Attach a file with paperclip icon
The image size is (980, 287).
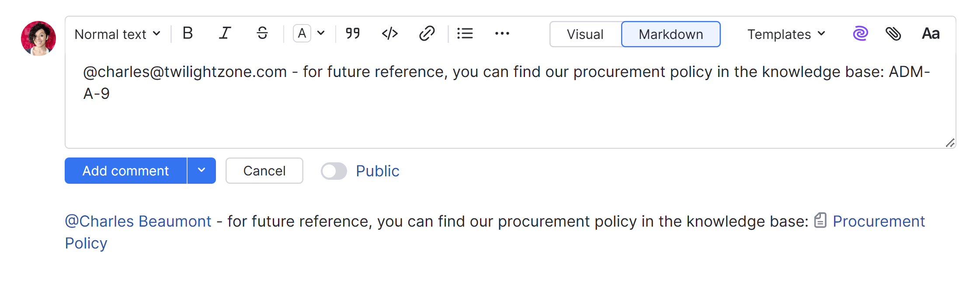click(893, 33)
